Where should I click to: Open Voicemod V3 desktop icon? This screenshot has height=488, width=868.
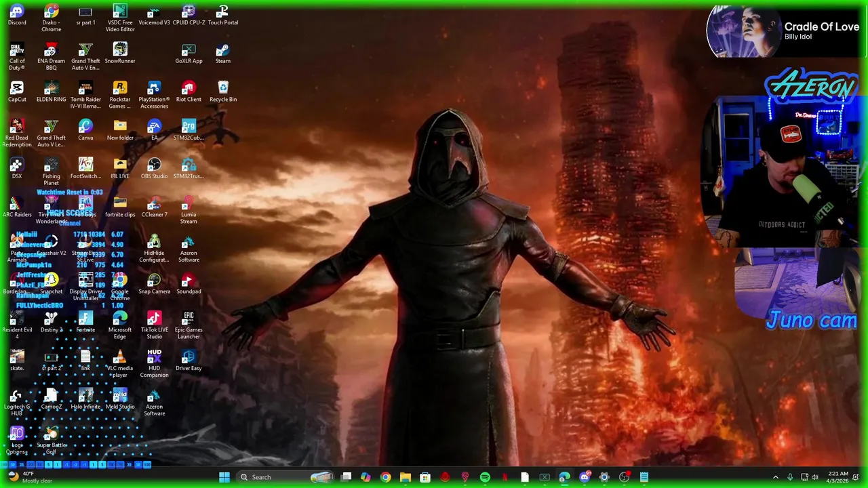[154, 16]
